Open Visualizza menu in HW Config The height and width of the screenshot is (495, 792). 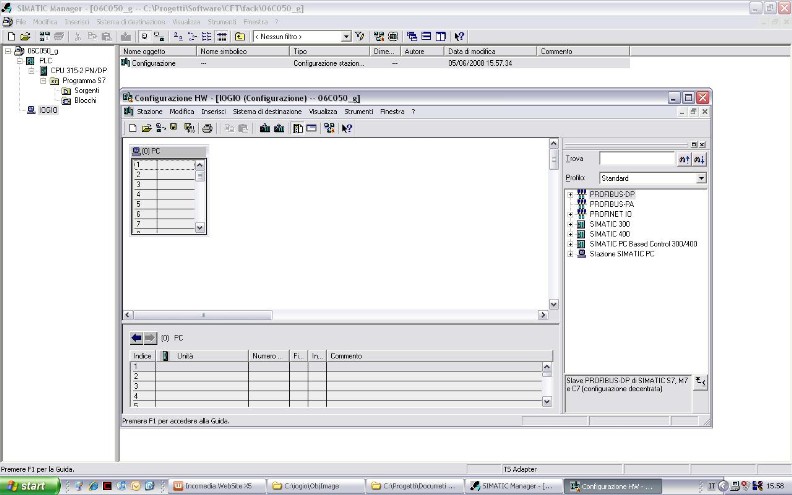[x=323, y=112]
